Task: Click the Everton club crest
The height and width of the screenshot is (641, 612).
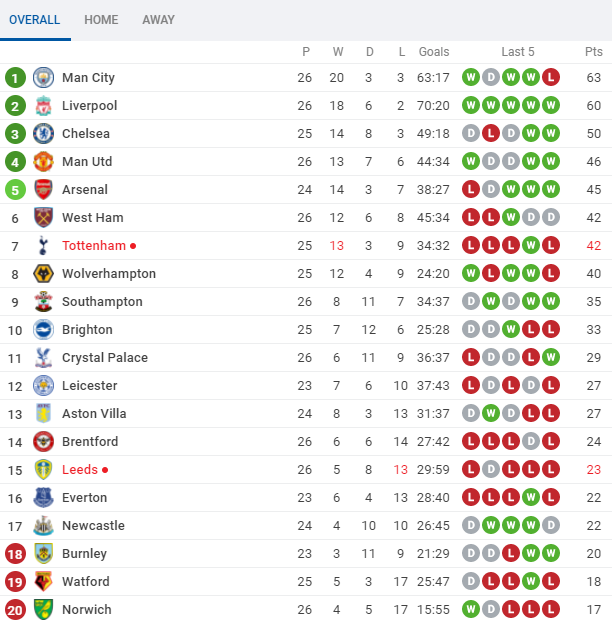Action: [x=43, y=498]
